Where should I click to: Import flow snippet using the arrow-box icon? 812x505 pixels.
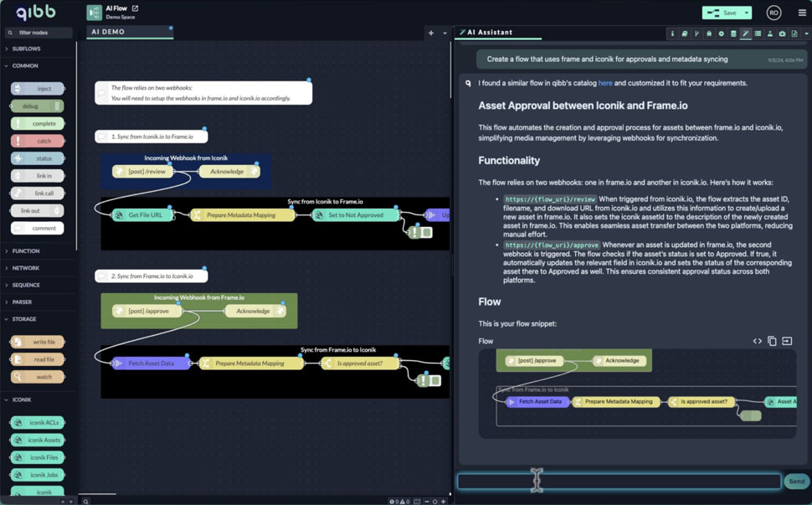(x=787, y=341)
